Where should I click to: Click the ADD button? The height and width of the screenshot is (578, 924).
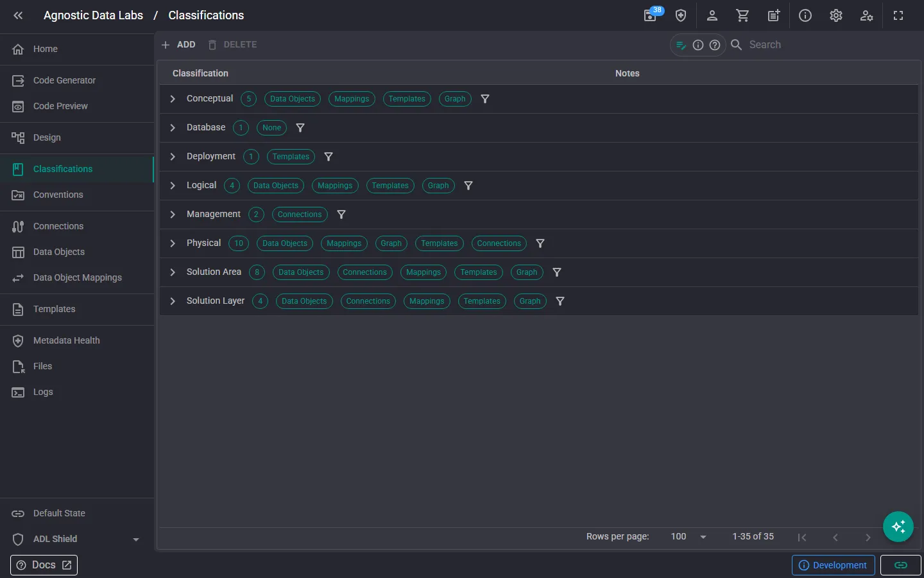pos(178,45)
